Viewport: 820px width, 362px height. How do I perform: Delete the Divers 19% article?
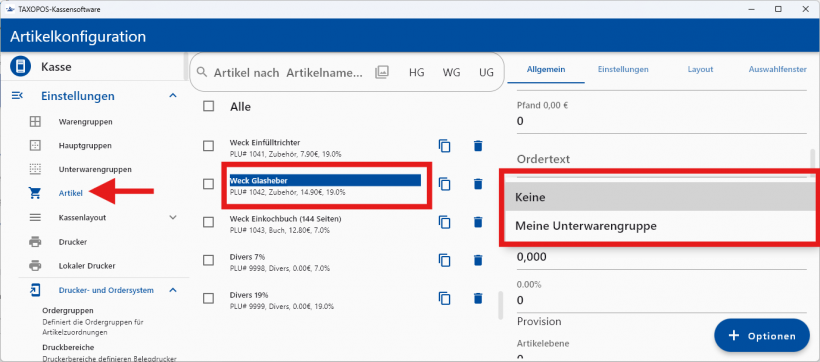(x=477, y=298)
